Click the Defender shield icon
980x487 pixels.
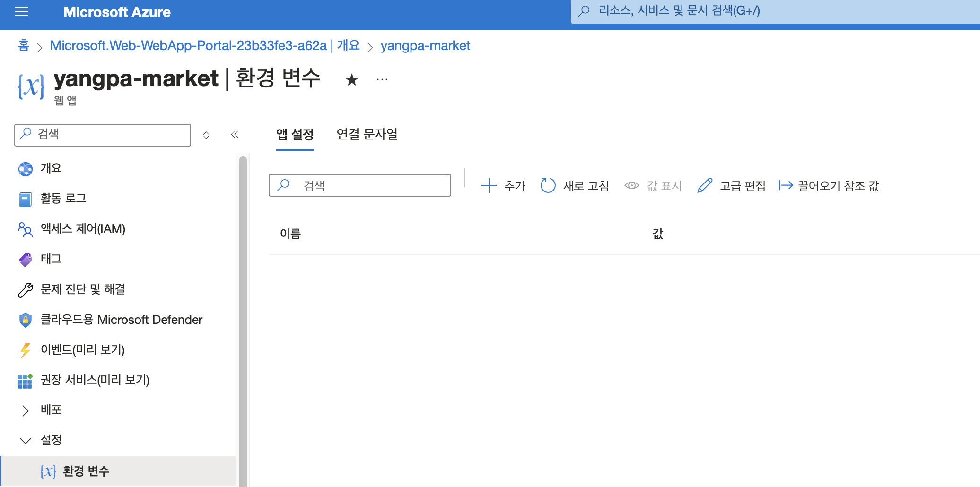[x=26, y=320]
